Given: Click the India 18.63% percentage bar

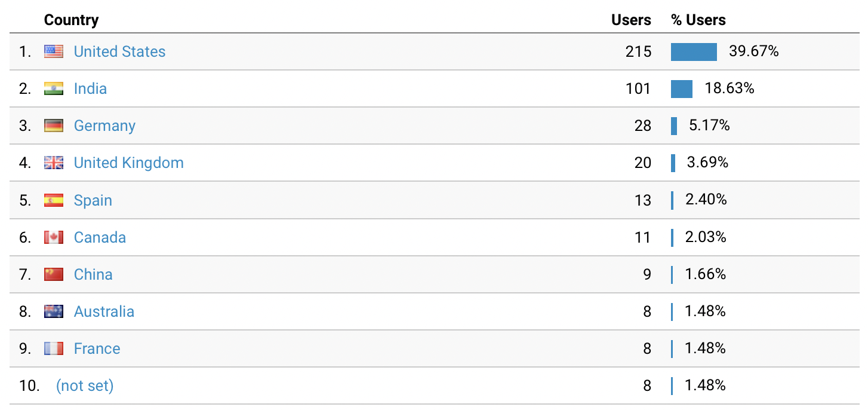Looking at the screenshot, I should tap(682, 89).
